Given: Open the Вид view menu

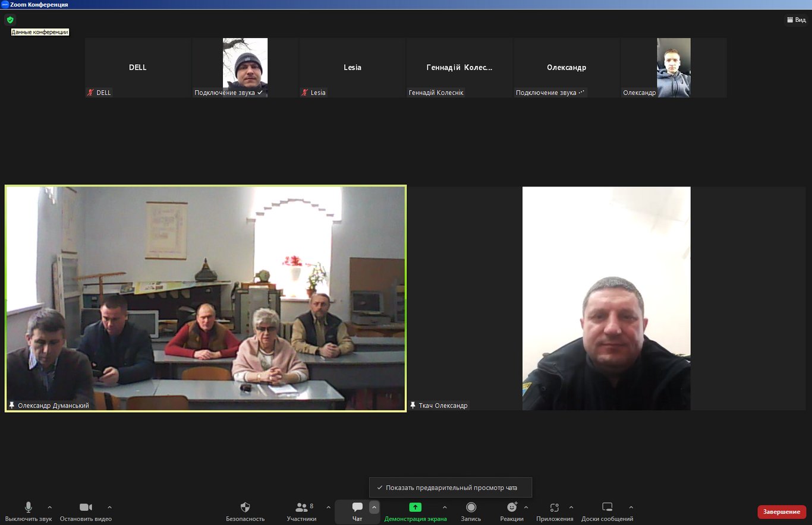Looking at the screenshot, I should tap(796, 20).
